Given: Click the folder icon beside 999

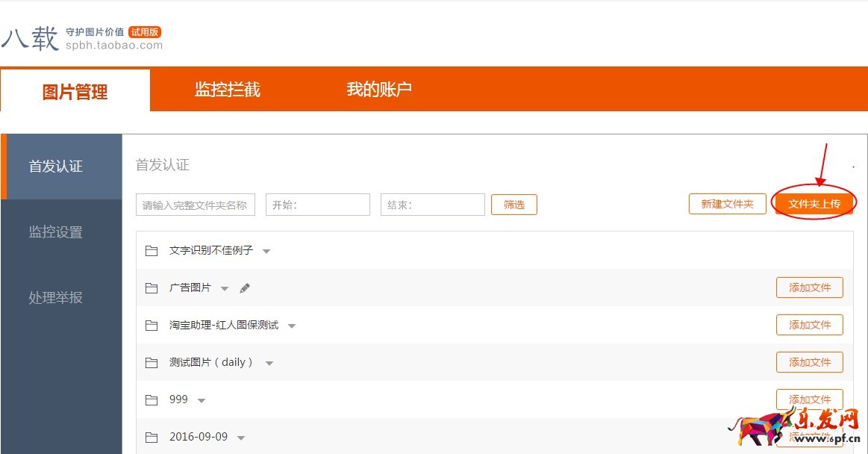Looking at the screenshot, I should coord(151,399).
